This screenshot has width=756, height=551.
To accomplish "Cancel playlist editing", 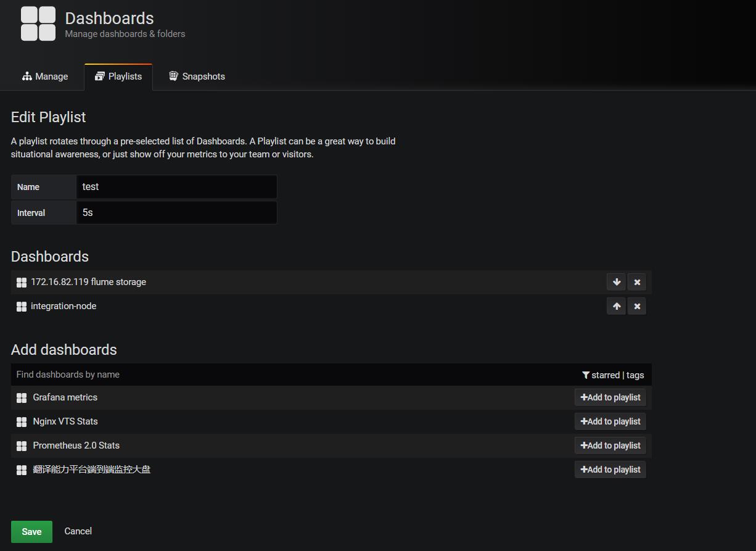I will point(78,531).
